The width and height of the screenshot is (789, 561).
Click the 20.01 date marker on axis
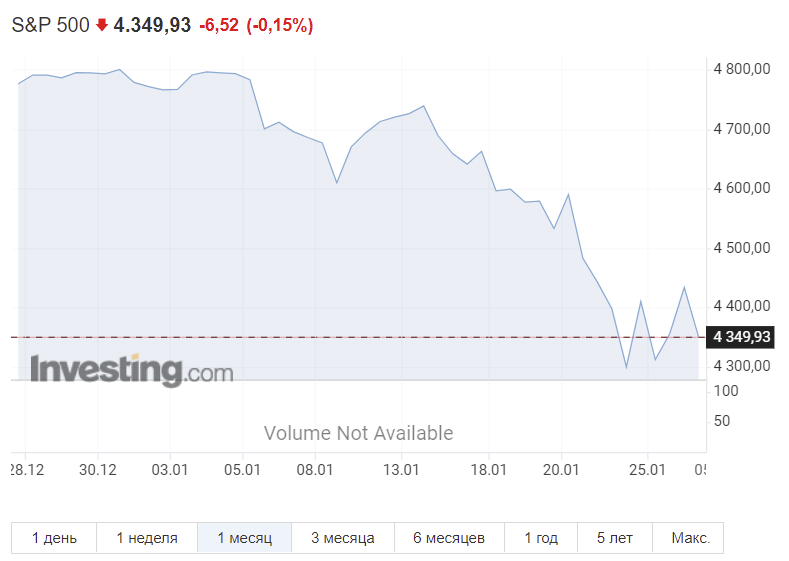pyautogui.click(x=561, y=470)
